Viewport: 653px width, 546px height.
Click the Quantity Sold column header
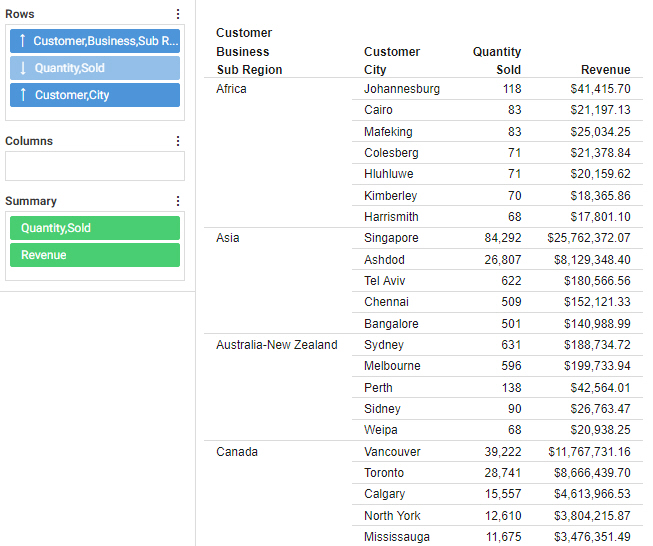tap(497, 60)
